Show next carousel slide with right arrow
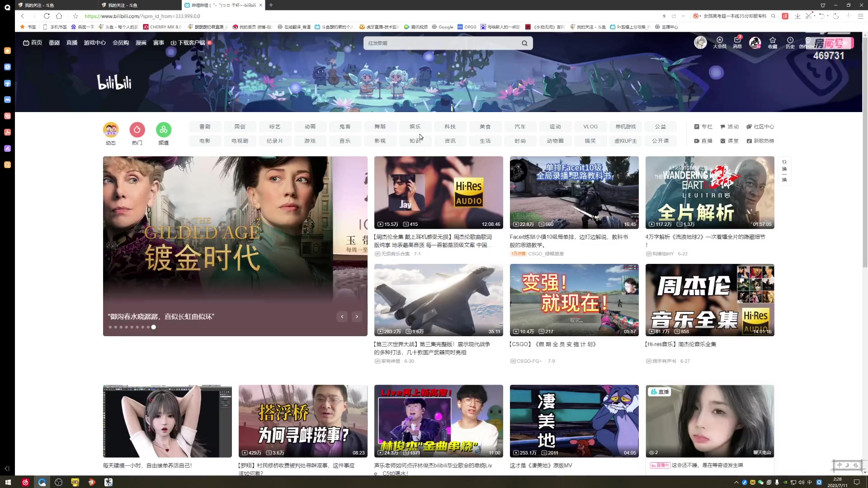This screenshot has height=488, width=868. coord(357,317)
